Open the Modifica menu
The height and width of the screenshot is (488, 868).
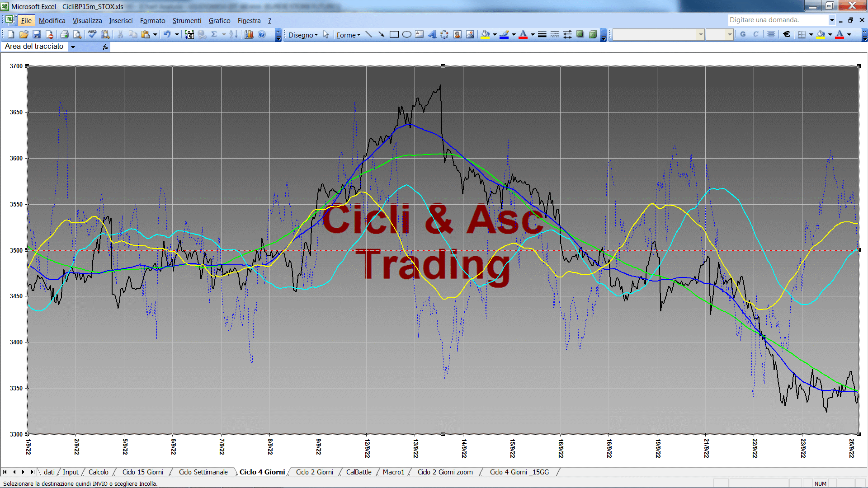(x=52, y=20)
